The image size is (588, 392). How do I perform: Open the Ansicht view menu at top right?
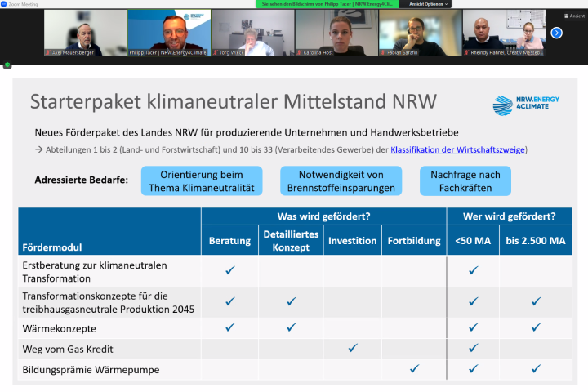point(574,16)
